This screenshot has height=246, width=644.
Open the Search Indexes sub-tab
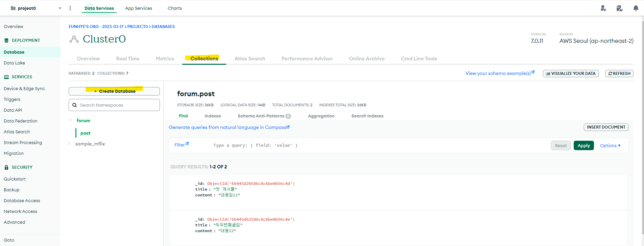tap(367, 116)
